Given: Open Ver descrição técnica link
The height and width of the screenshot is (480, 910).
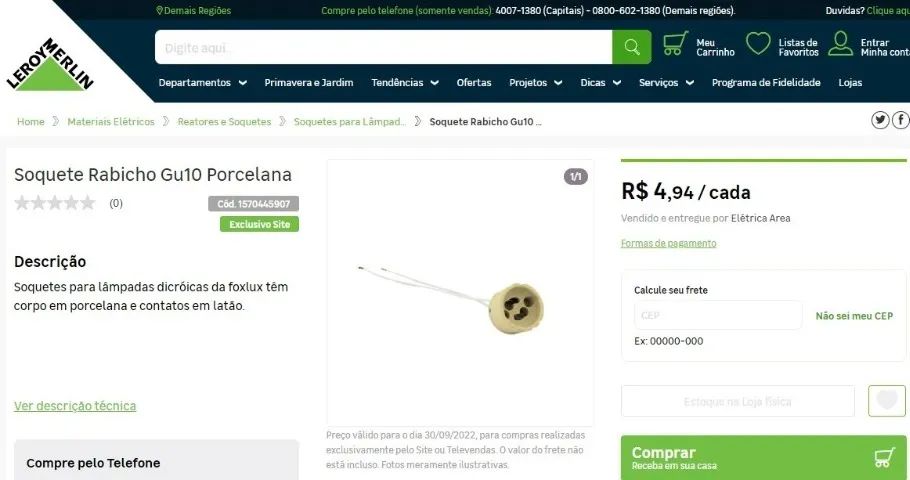Looking at the screenshot, I should click(75, 406).
